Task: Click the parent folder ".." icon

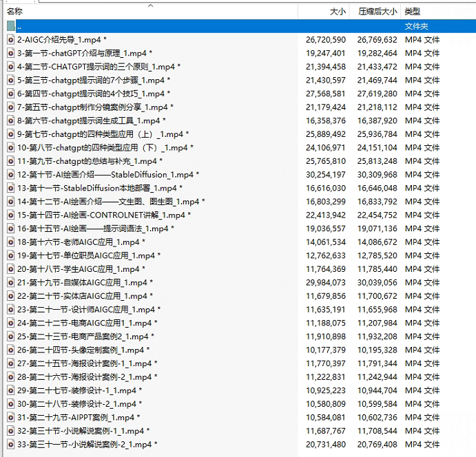Action: 10,26
